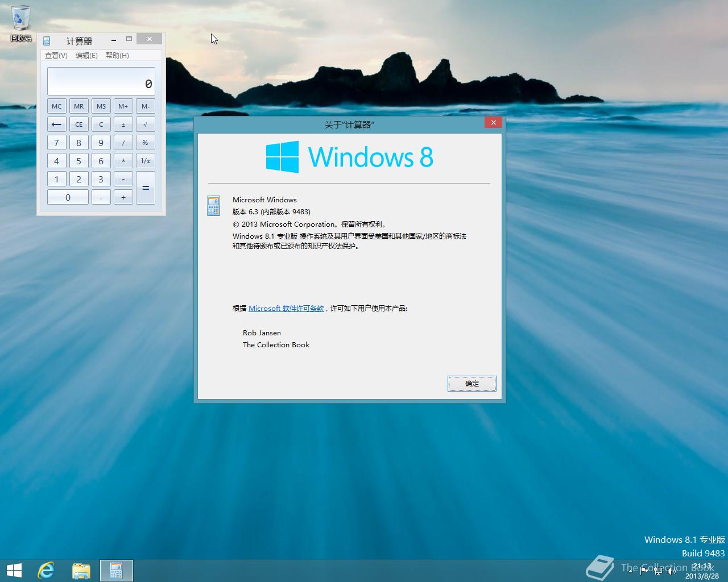The height and width of the screenshot is (582, 728).
Task: Open the Start button on the taskbar
Action: click(x=14, y=571)
